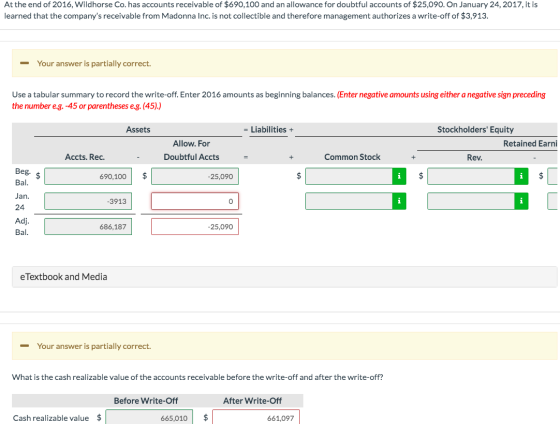This screenshot has height=424, width=560.
Task: Click info icon in Rev. Jan. 24 field
Action: (521, 201)
